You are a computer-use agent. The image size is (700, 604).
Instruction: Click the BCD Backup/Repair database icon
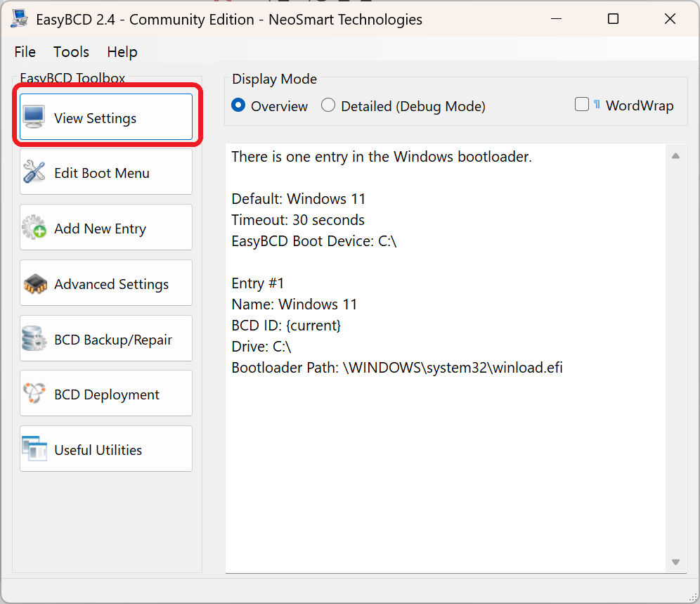(x=34, y=339)
